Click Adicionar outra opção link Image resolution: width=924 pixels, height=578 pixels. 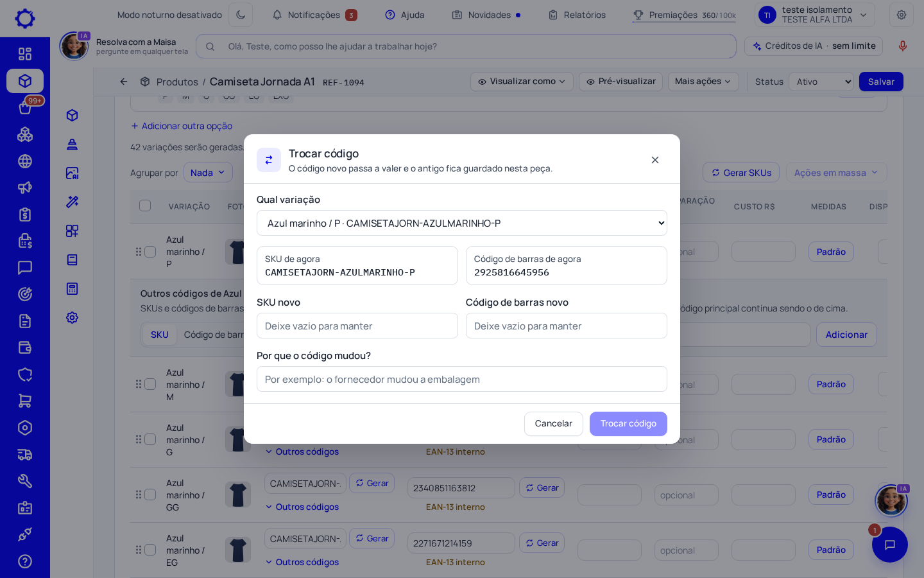pyautogui.click(x=182, y=126)
